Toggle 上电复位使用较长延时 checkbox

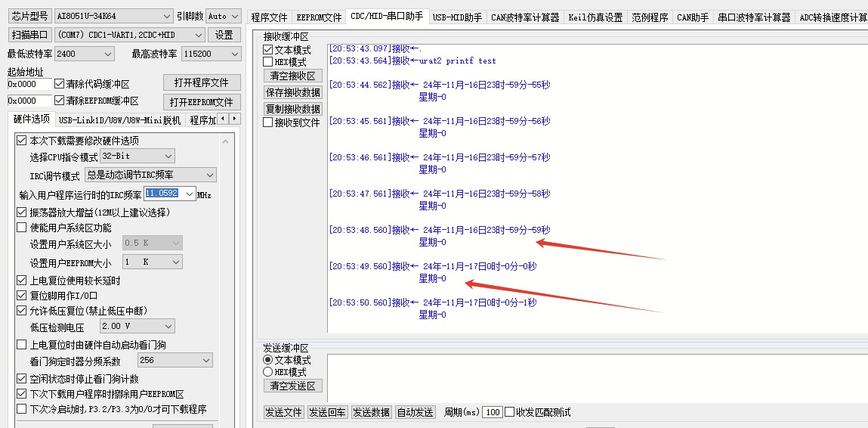[x=22, y=281]
